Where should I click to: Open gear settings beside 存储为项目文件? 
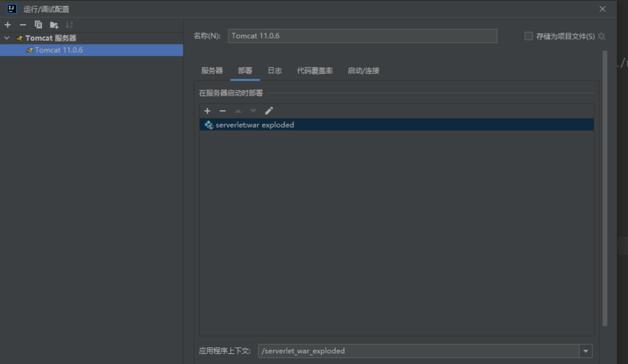point(601,37)
